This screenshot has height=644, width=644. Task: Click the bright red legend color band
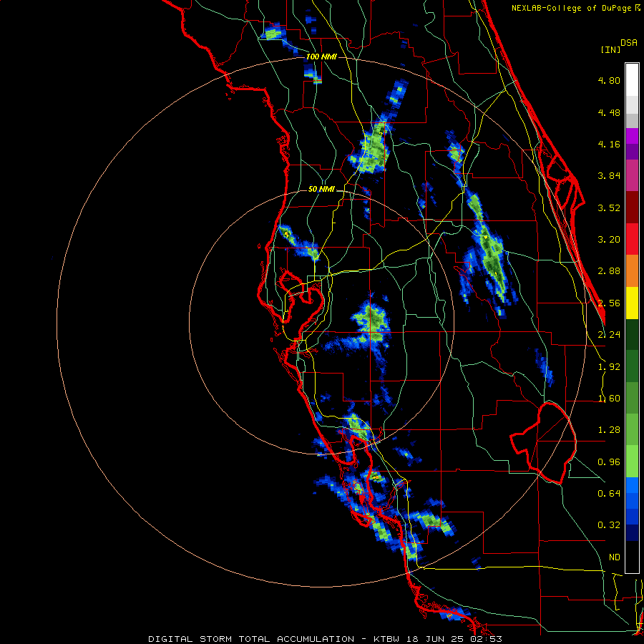[632, 239]
